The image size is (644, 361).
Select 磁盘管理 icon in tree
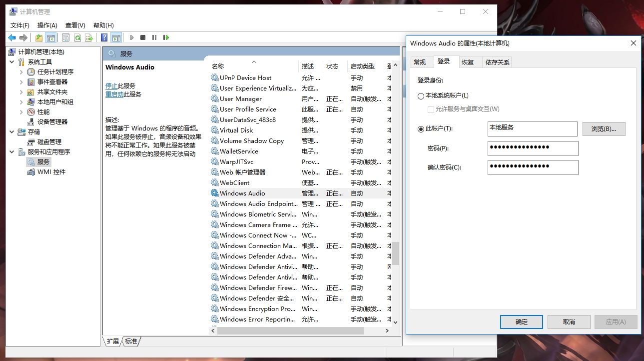(31, 142)
